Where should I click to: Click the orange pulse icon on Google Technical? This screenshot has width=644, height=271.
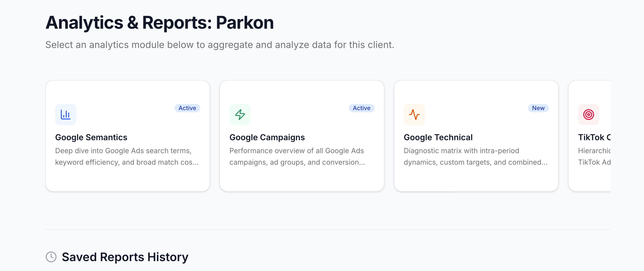[414, 114]
